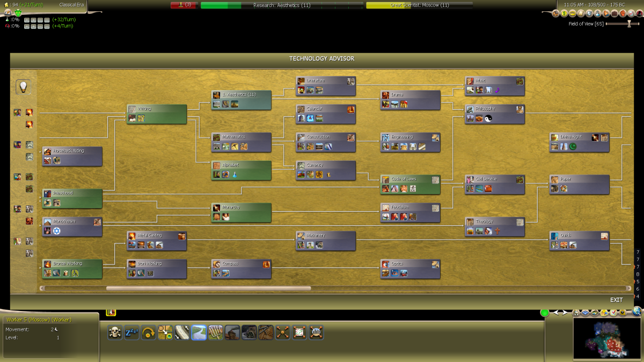
Task: Select the Priesthood technology box
Action: pyautogui.click(x=72, y=198)
